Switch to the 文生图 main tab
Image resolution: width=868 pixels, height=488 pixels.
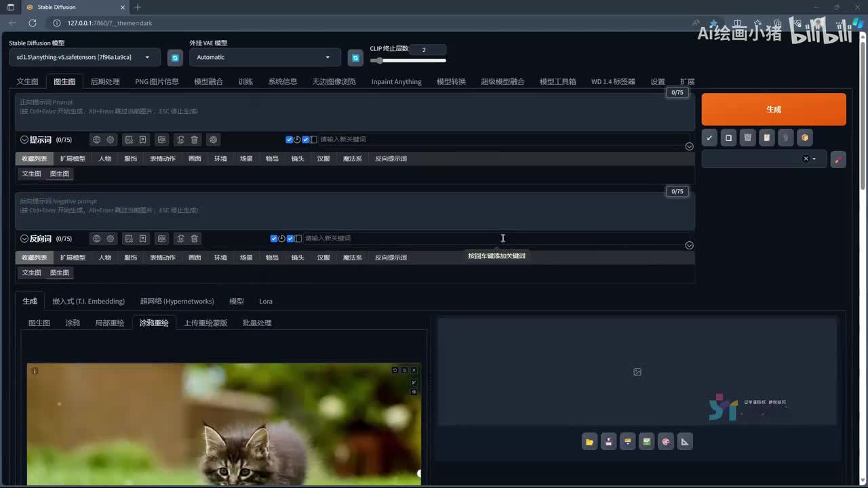point(27,81)
